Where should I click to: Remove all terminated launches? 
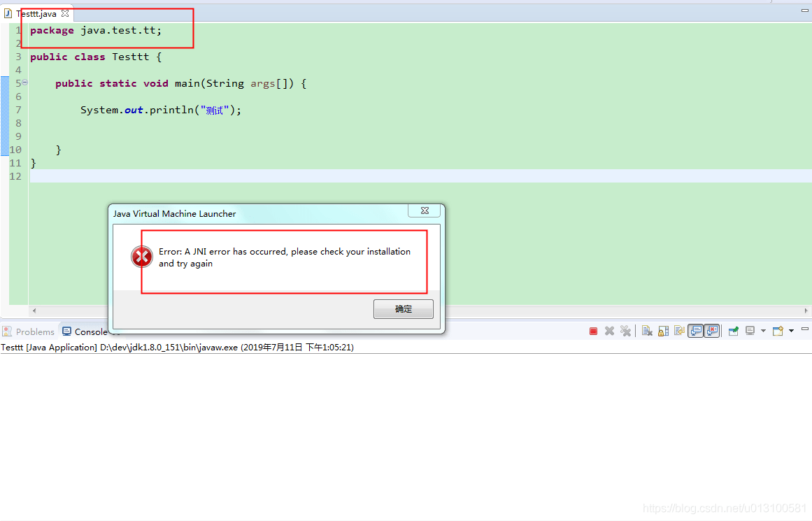625,331
